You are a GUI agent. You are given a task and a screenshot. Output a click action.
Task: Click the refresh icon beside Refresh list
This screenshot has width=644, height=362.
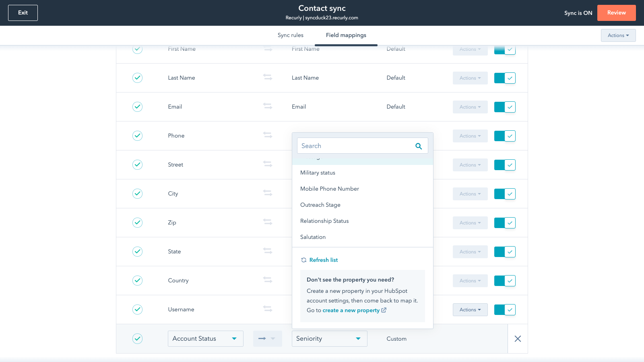(304, 260)
